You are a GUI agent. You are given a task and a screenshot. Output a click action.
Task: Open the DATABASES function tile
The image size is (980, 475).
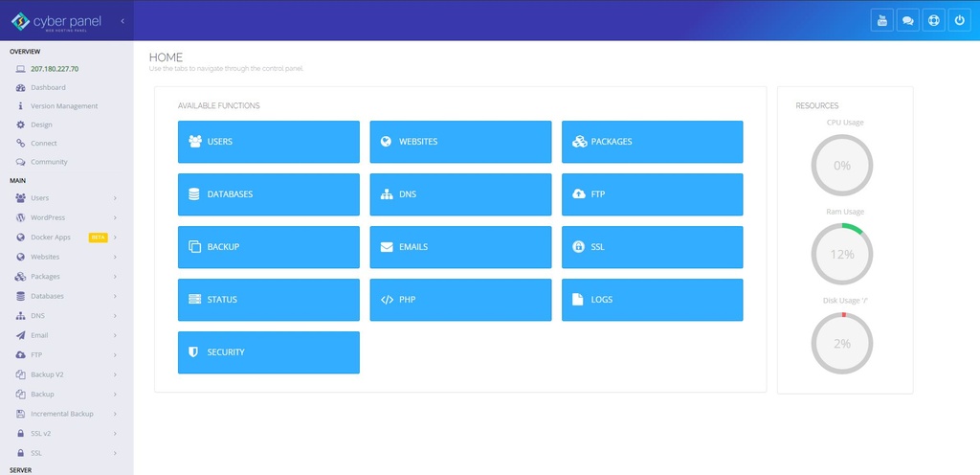(269, 194)
